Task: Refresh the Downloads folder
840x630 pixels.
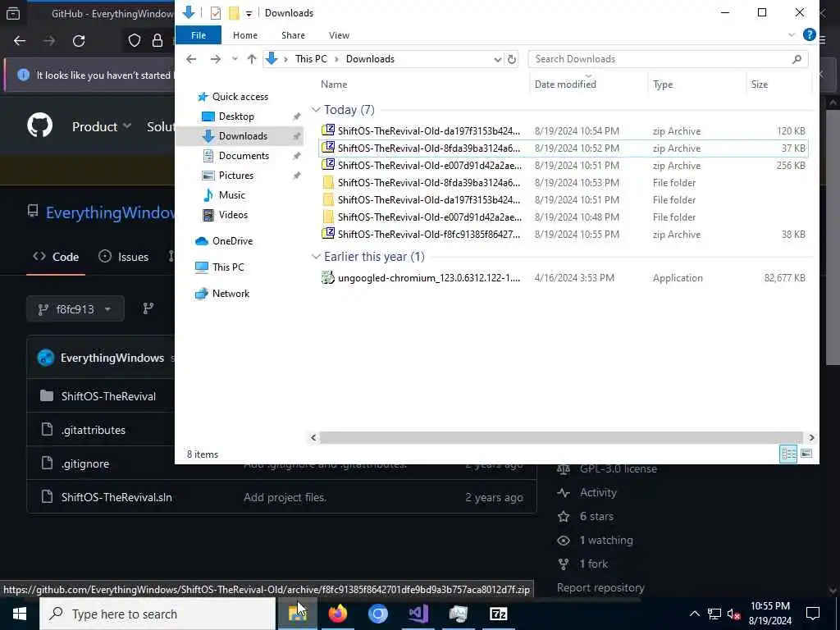Action: 512,59
